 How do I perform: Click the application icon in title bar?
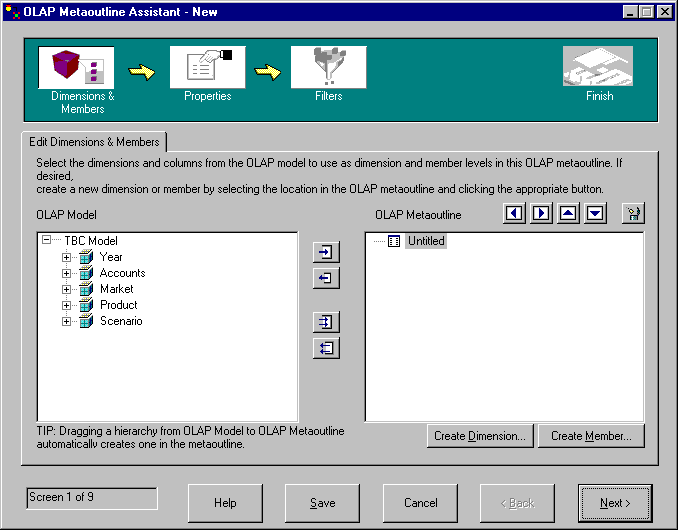click(x=13, y=12)
